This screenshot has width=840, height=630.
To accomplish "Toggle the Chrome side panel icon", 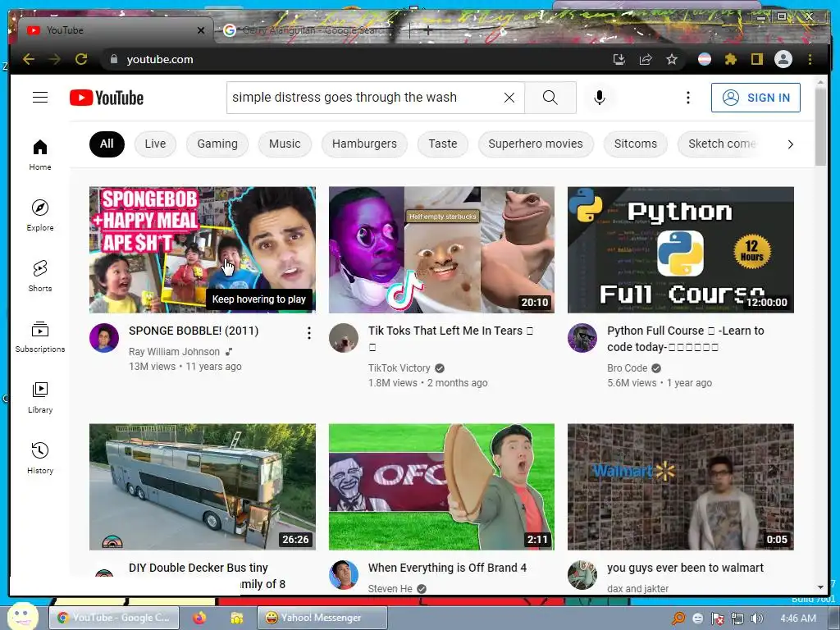I will 756,59.
